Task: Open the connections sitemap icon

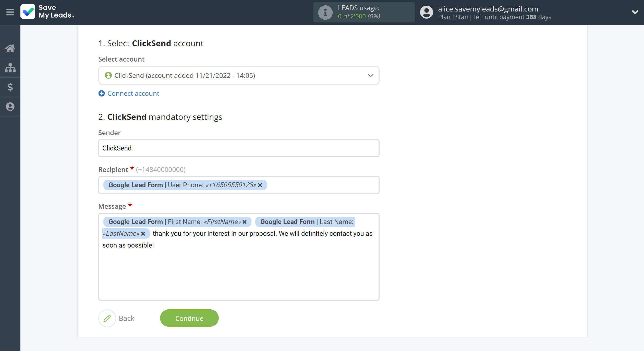Action: 10,68
